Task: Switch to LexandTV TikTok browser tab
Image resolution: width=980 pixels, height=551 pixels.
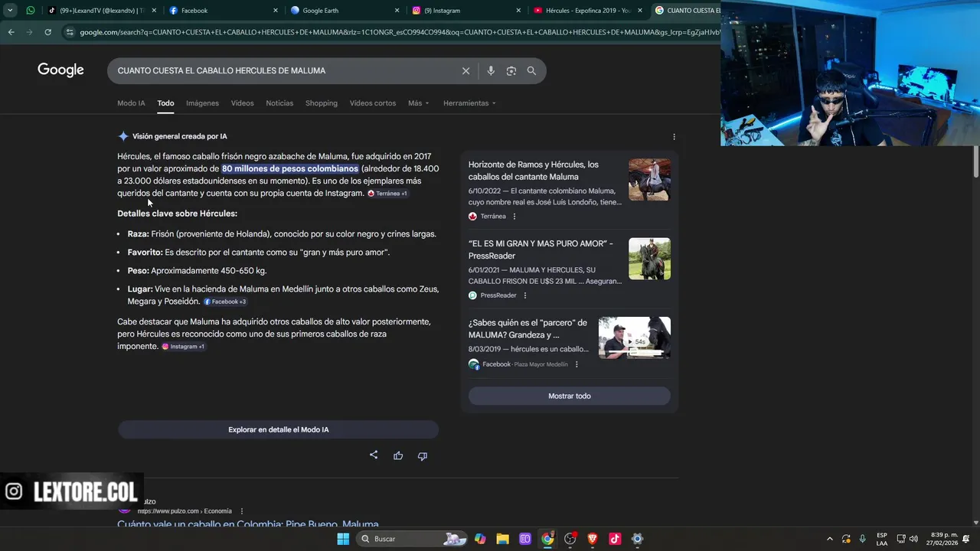Action: (101, 10)
